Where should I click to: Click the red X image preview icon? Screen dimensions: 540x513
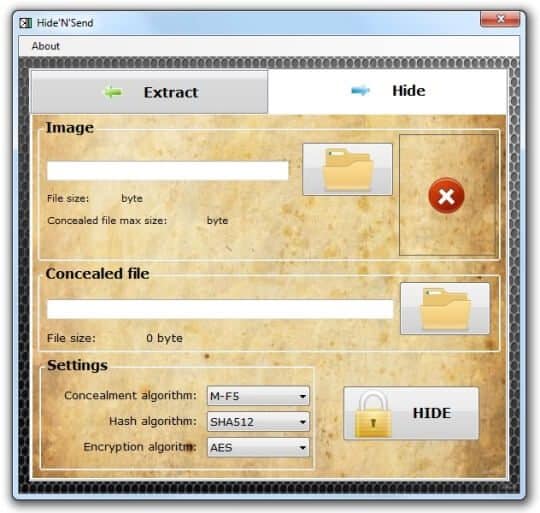point(446,196)
